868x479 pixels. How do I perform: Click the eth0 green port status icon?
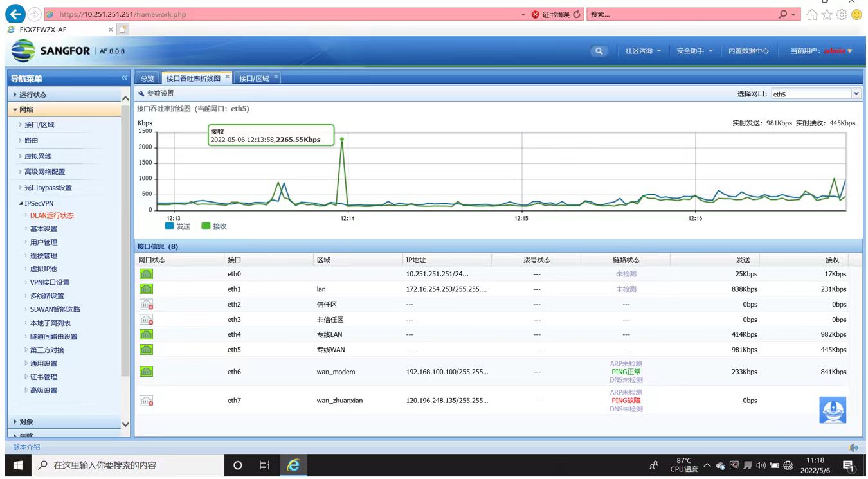tap(147, 274)
